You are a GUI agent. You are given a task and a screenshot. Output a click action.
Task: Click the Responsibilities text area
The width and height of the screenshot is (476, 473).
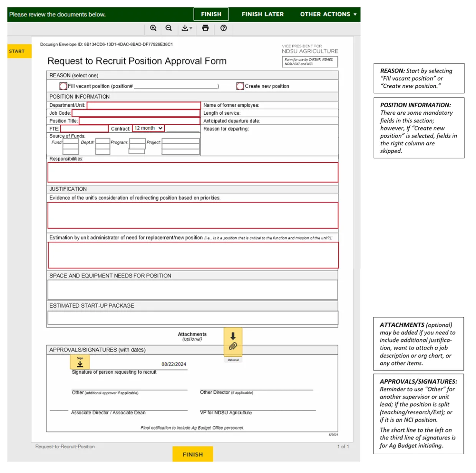point(193,172)
